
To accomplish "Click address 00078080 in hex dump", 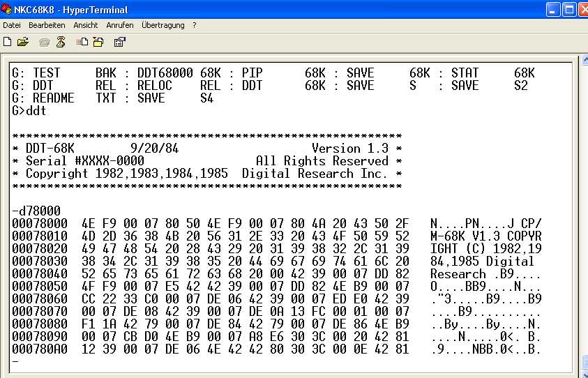I will [40, 324].
